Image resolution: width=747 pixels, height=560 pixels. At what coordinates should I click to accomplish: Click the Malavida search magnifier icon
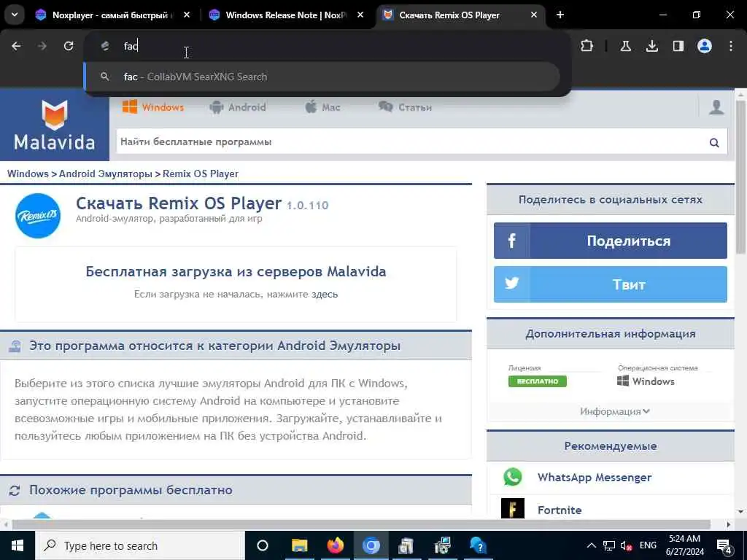[x=714, y=142]
